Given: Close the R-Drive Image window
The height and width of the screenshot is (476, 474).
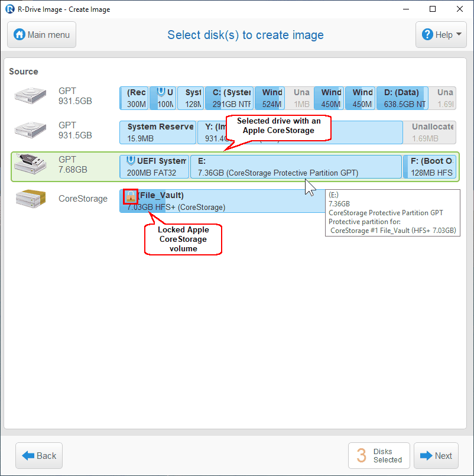Looking at the screenshot, I should click(x=460, y=9).
